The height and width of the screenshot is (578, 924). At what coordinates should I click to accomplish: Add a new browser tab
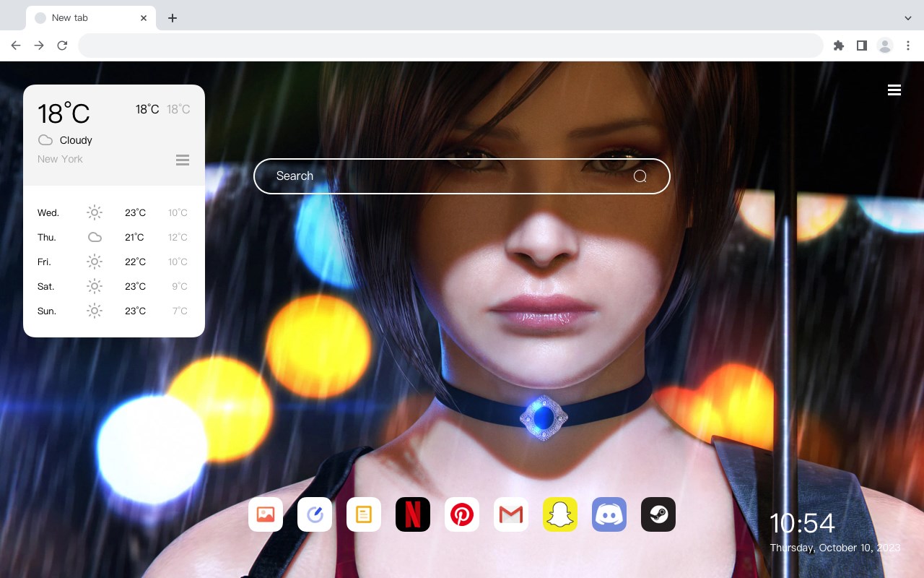point(172,18)
